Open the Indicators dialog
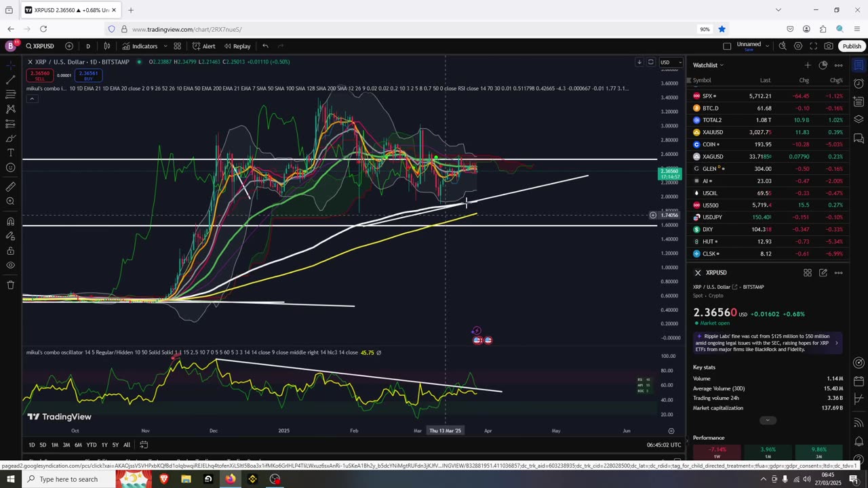The height and width of the screenshot is (488, 868). (x=140, y=46)
